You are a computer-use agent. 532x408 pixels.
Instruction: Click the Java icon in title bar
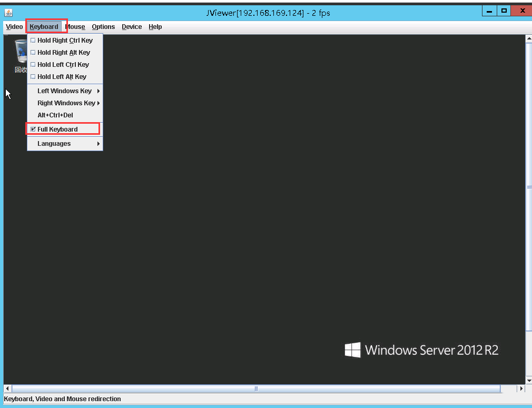(8, 13)
